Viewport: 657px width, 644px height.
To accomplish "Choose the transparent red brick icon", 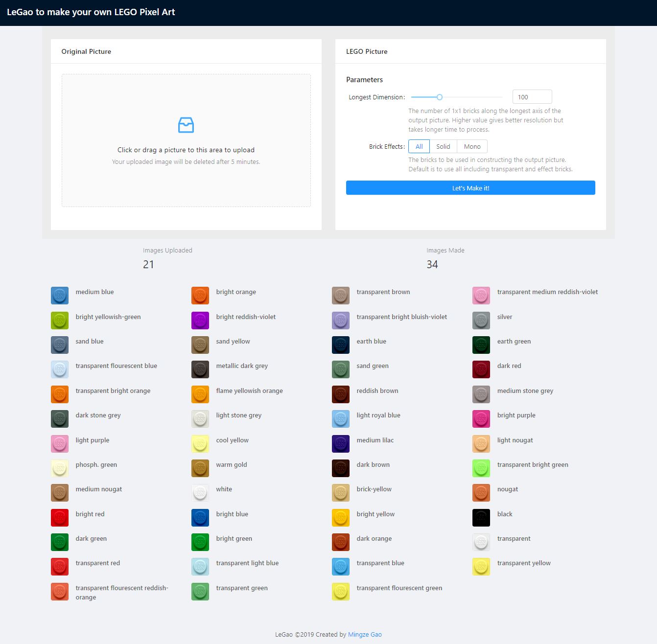I will tap(60, 567).
